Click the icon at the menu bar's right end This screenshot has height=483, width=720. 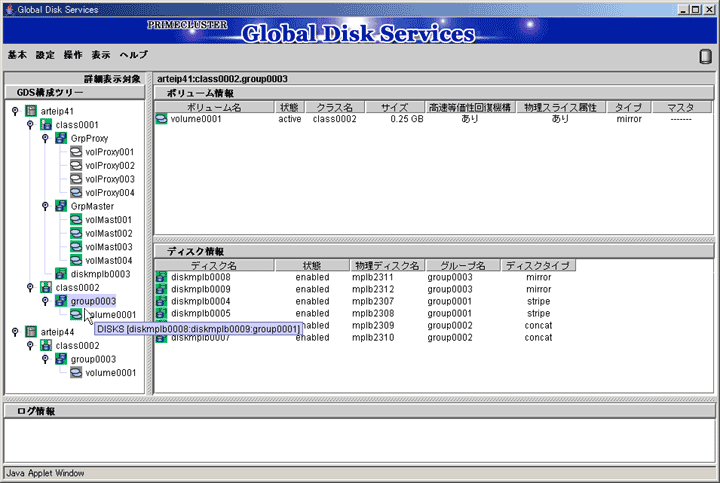tap(705, 56)
